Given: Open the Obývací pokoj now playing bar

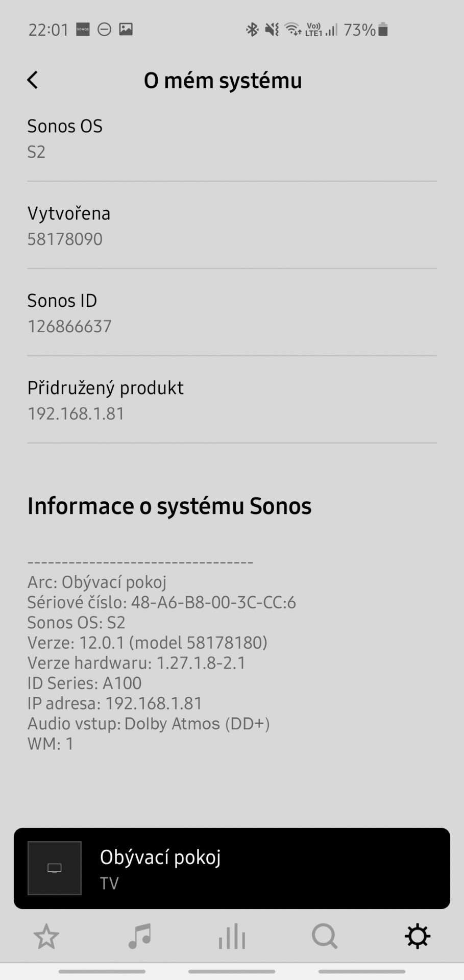Looking at the screenshot, I should click(x=232, y=868).
